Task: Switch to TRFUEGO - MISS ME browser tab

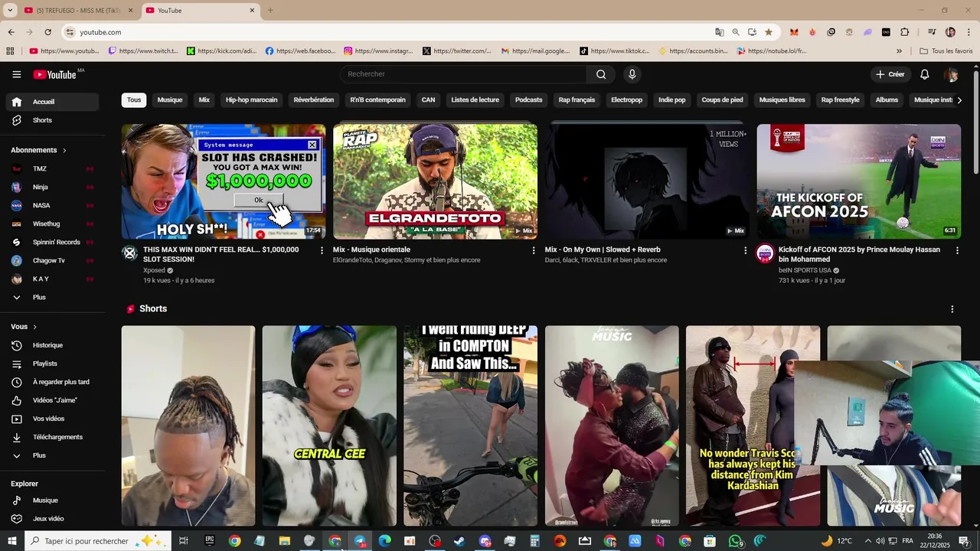Action: (78, 11)
